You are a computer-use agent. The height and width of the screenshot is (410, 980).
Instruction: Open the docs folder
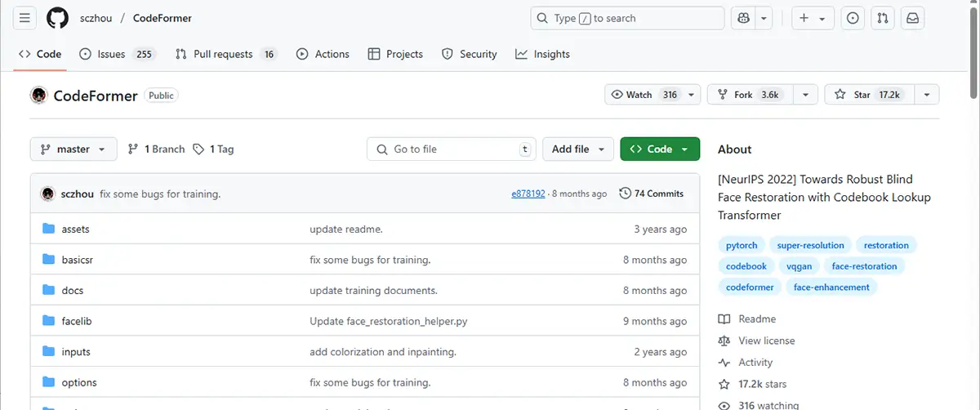pos(73,290)
